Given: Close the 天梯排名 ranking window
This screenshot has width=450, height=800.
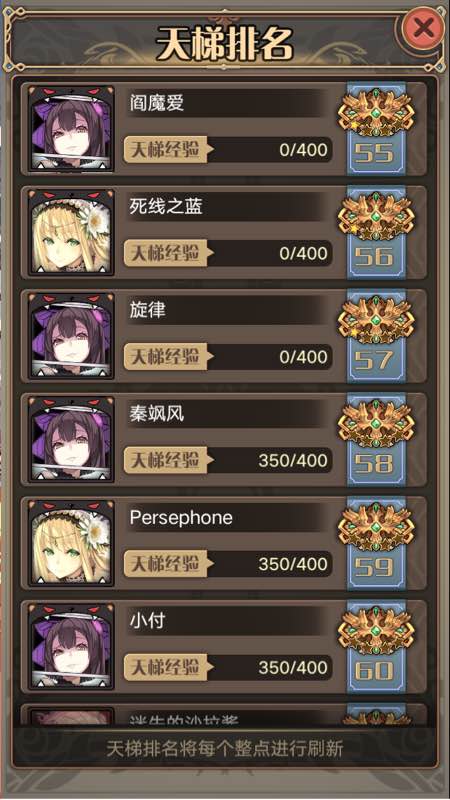Looking at the screenshot, I should coord(423,27).
